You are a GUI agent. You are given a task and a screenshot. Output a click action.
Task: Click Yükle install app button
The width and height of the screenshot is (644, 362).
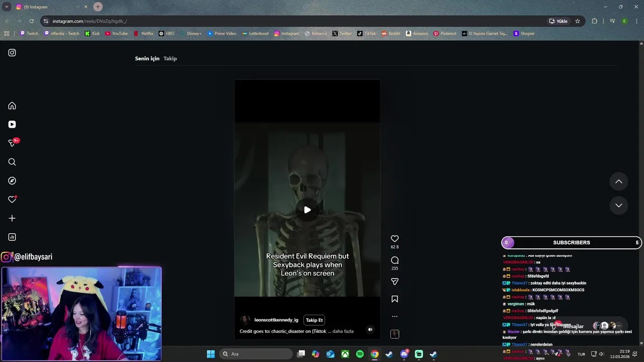coord(558,21)
